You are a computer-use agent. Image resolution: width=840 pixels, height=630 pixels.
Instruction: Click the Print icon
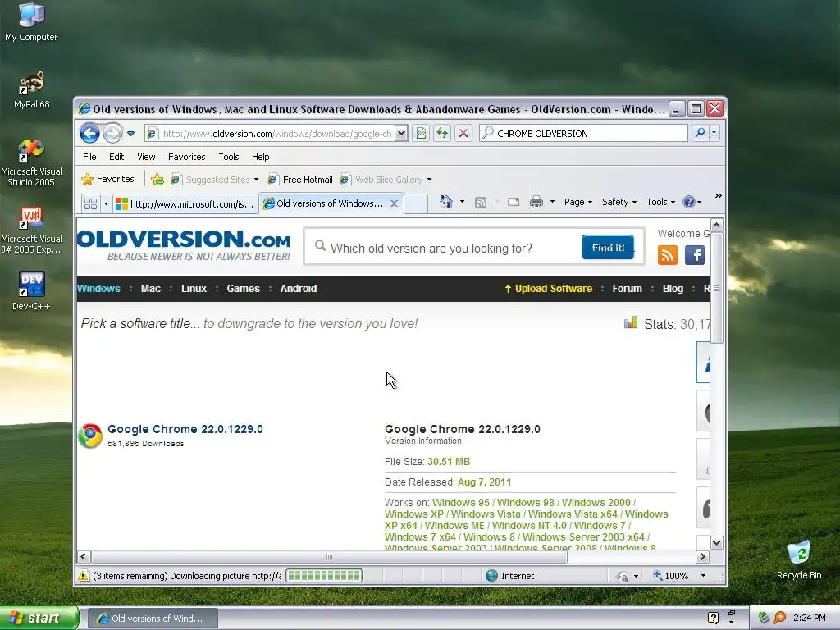tap(536, 202)
